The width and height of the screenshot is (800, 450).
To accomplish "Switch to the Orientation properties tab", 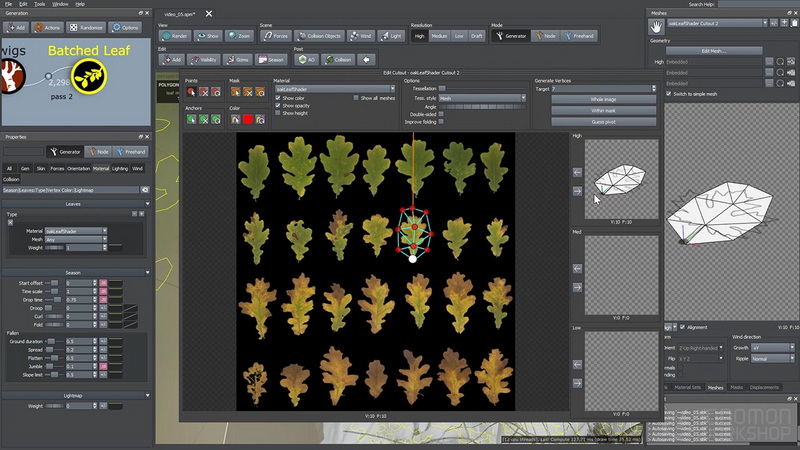I will pyautogui.click(x=79, y=168).
